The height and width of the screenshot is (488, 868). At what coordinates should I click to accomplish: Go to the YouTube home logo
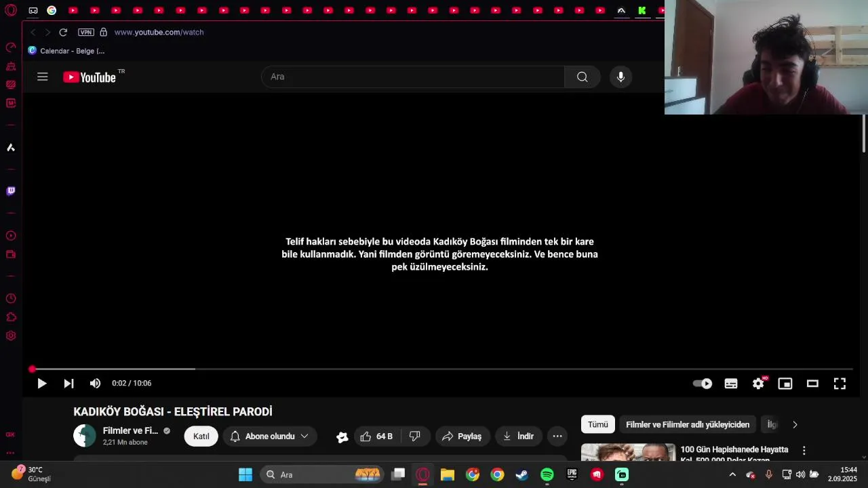(90, 77)
